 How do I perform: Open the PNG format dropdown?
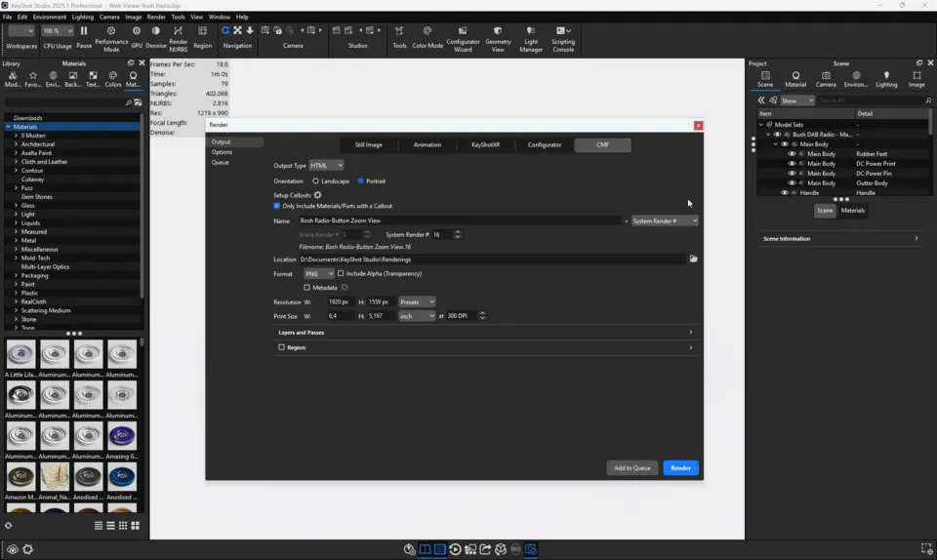(318, 273)
